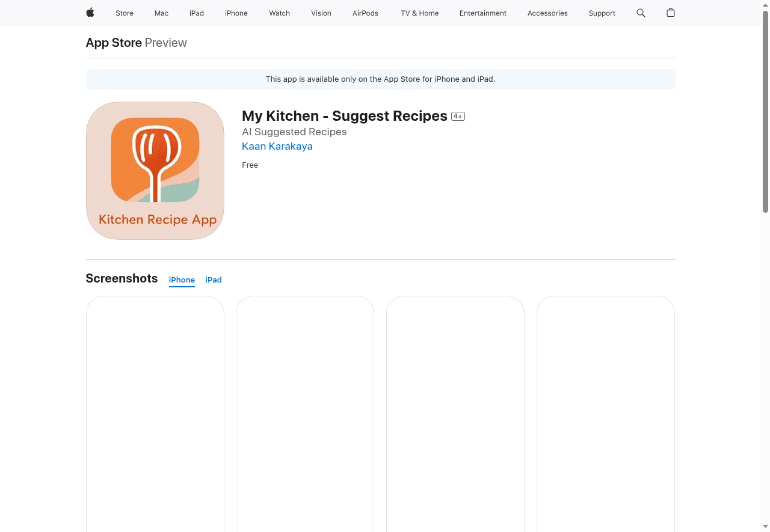Click the second iPhone screenshot
Image resolution: width=770 pixels, height=532 pixels.
pos(305,414)
